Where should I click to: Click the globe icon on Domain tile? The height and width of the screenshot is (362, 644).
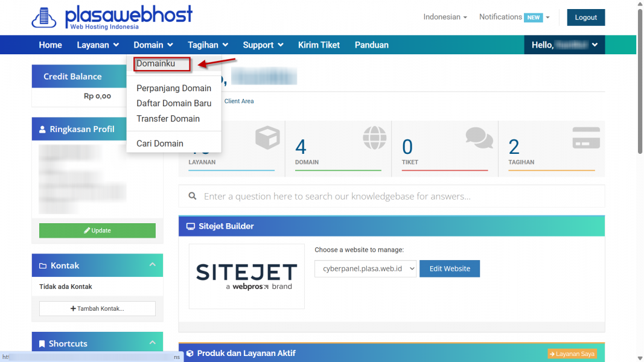(374, 138)
